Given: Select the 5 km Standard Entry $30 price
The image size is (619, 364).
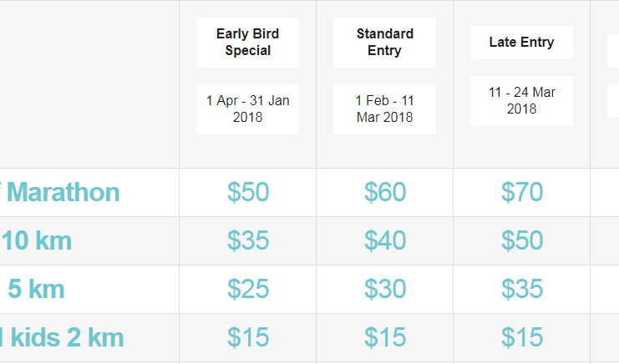Looking at the screenshot, I should [x=385, y=290].
